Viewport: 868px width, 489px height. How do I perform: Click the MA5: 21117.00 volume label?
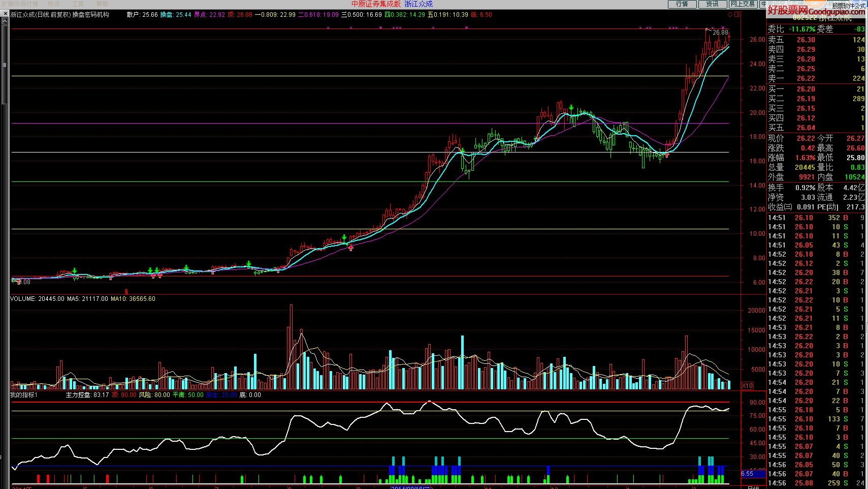[x=87, y=299]
